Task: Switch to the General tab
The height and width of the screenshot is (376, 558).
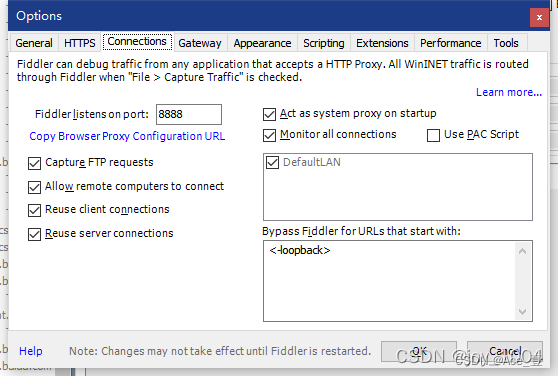Action: click(x=34, y=43)
